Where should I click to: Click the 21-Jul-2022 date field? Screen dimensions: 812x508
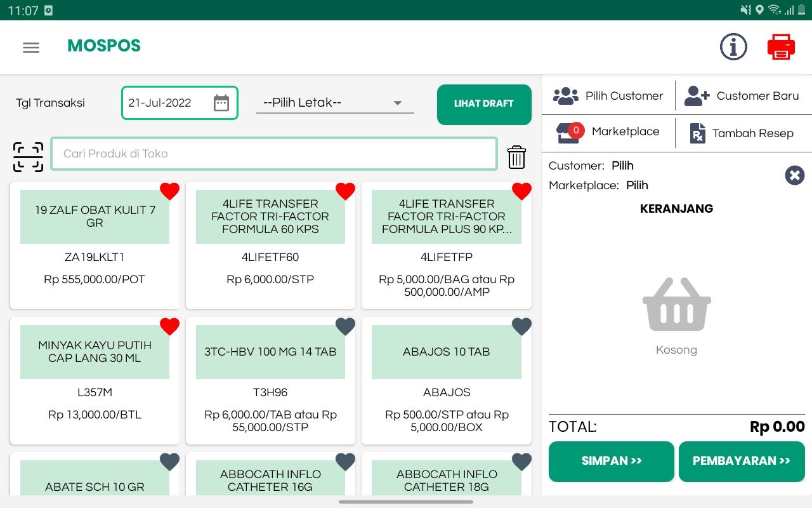180,103
